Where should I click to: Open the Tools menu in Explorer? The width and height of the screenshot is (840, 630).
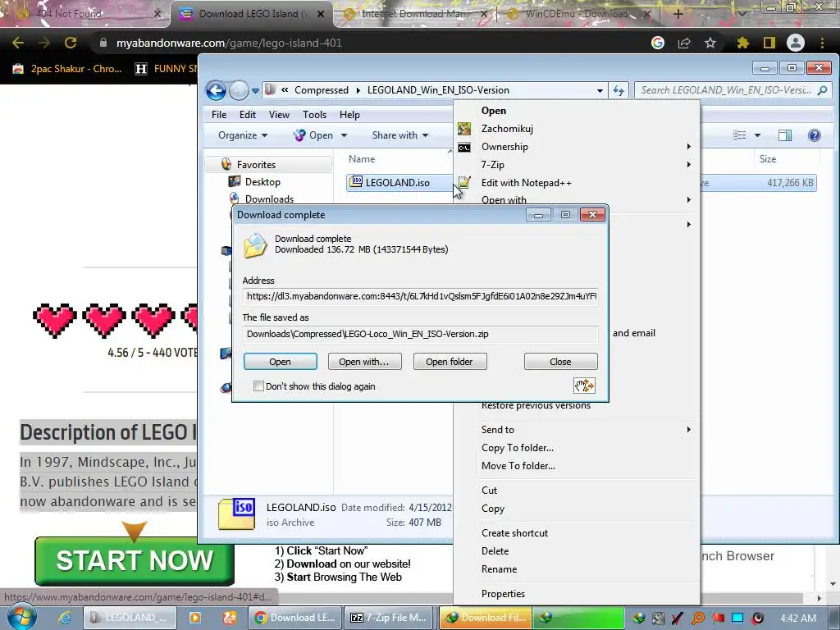tap(314, 115)
